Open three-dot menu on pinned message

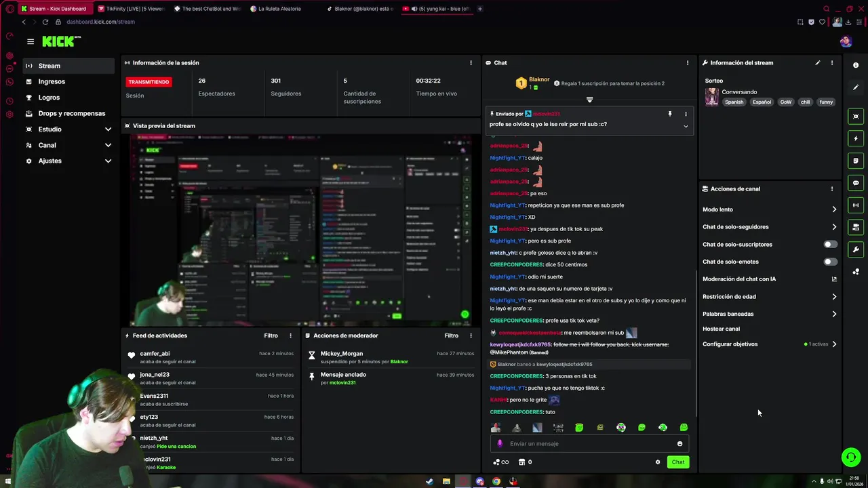[686, 114]
